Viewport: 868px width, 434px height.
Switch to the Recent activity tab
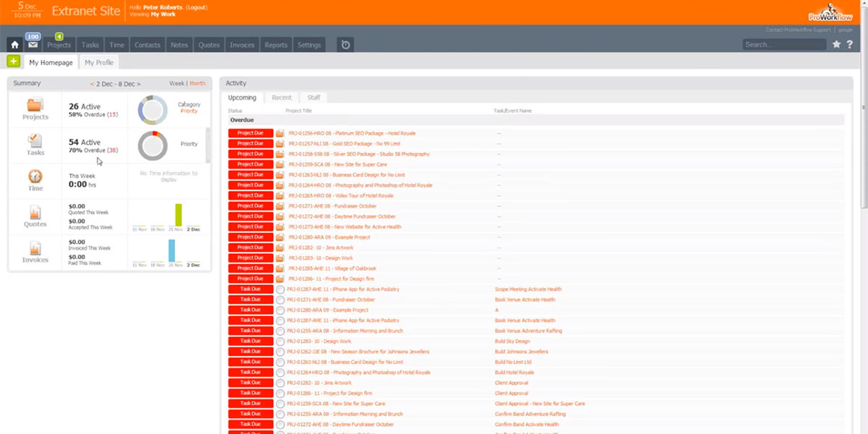tap(281, 98)
